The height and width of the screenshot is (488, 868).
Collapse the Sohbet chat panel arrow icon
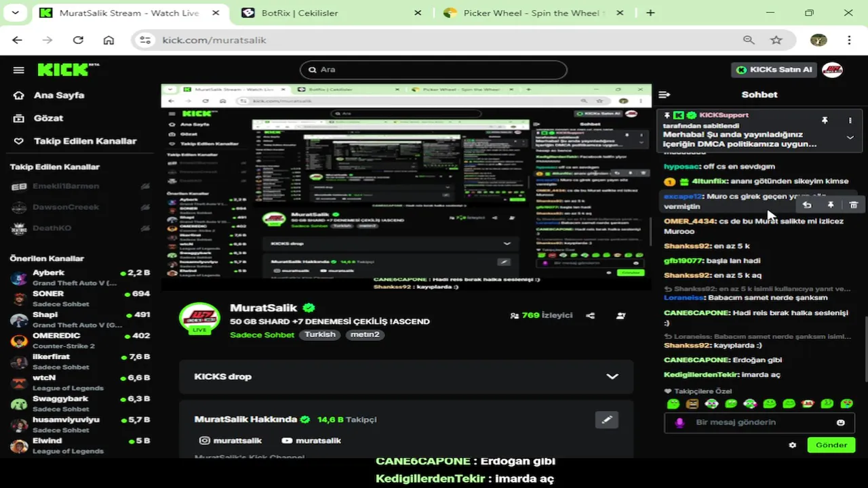click(665, 95)
